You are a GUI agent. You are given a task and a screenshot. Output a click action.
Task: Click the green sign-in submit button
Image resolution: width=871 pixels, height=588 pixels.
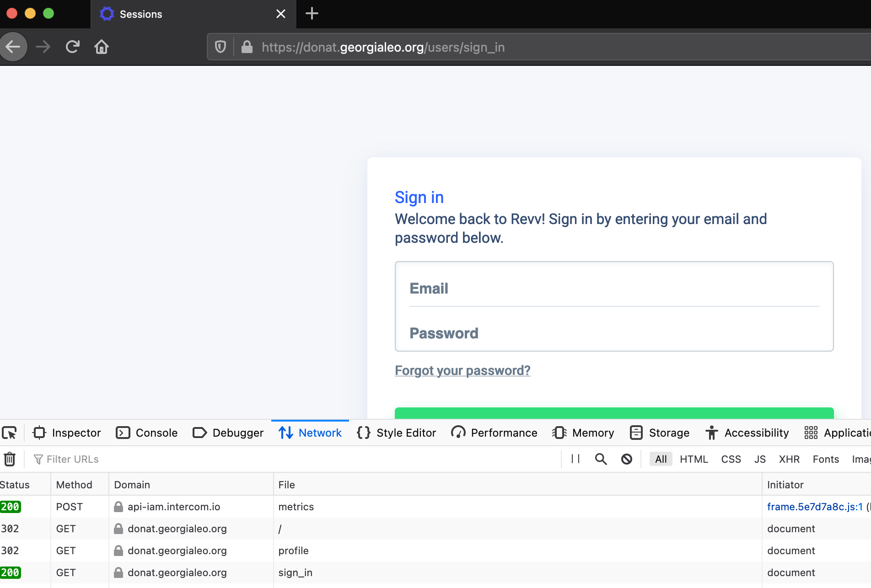[614, 413]
